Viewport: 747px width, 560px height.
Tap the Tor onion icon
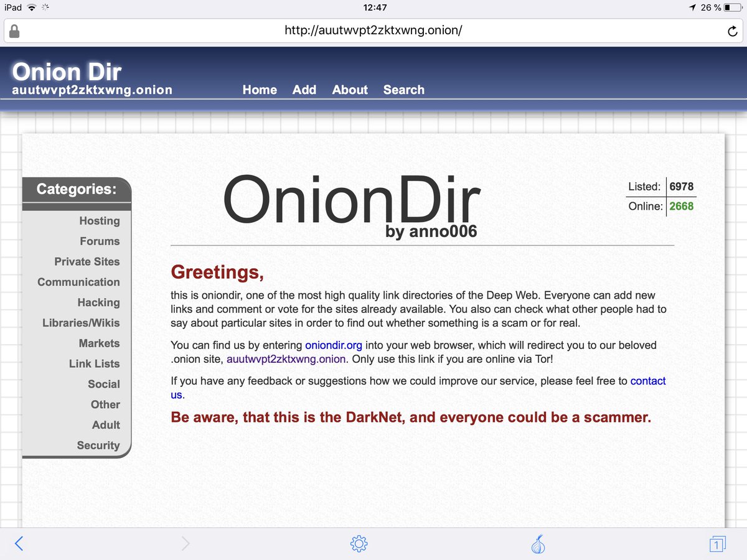(538, 544)
